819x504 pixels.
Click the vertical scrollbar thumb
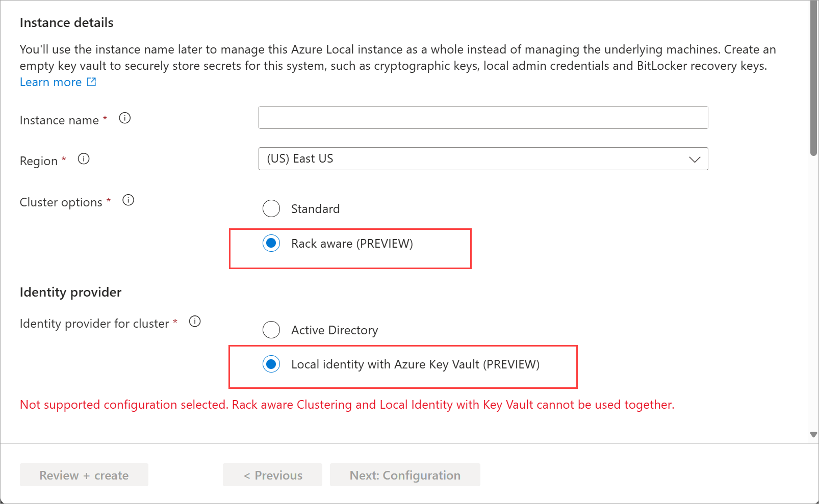pyautogui.click(x=813, y=76)
